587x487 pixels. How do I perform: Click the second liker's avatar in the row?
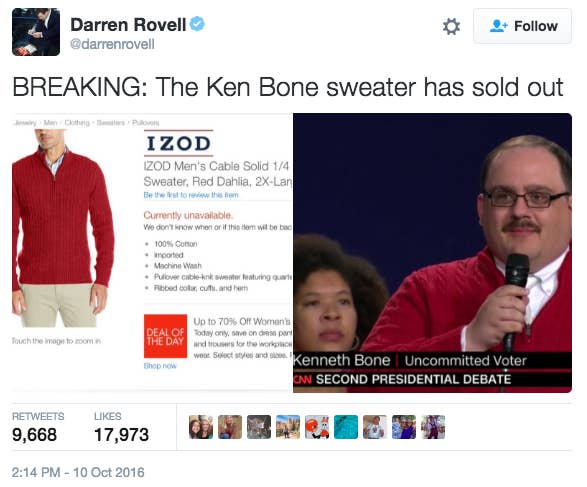pyautogui.click(x=230, y=427)
